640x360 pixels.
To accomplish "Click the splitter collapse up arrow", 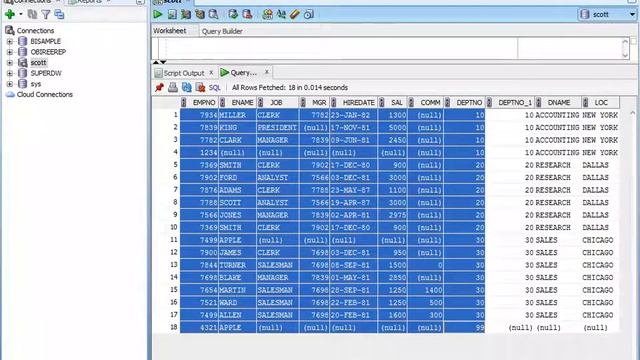I will pyautogui.click(x=156, y=62).
